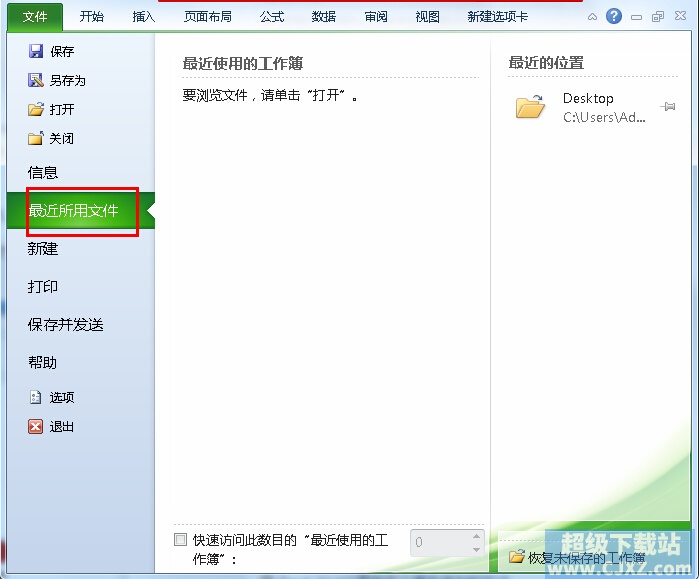Click the Save As (另存为) icon
The image size is (700, 579).
pos(36,80)
